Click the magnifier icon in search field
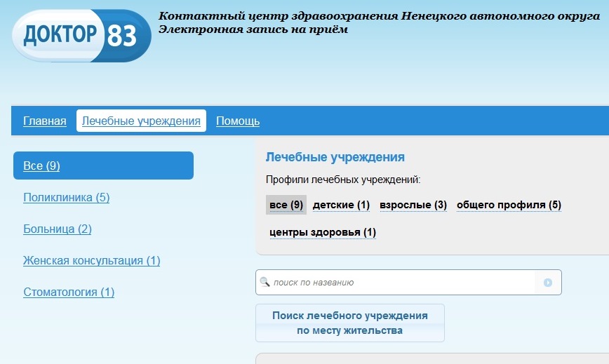Image resolution: width=609 pixels, height=364 pixels. (265, 283)
